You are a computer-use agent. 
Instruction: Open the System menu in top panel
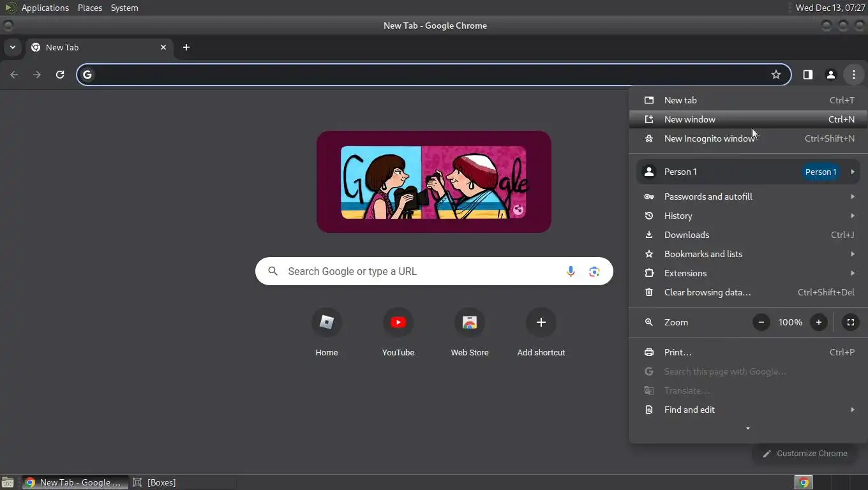pyautogui.click(x=124, y=8)
